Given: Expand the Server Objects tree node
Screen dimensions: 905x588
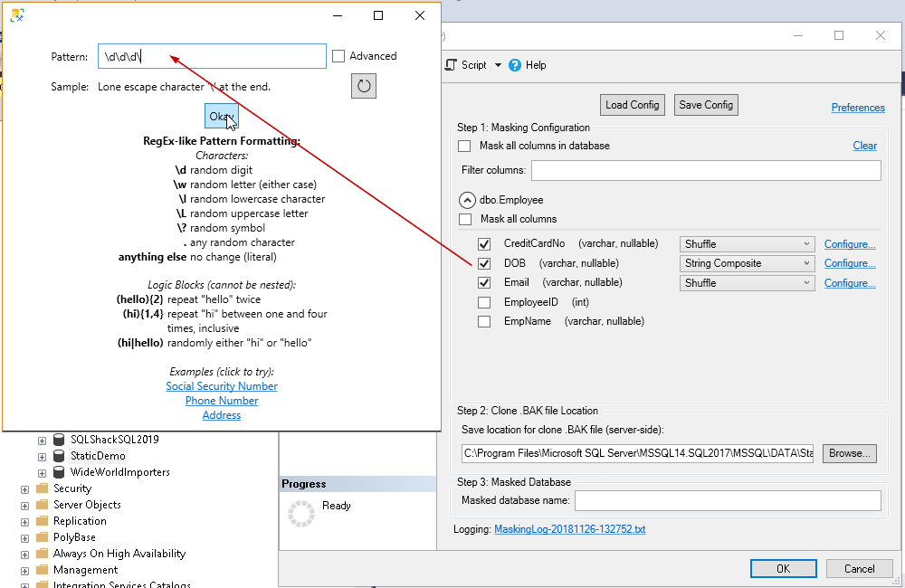Looking at the screenshot, I should coord(24,506).
